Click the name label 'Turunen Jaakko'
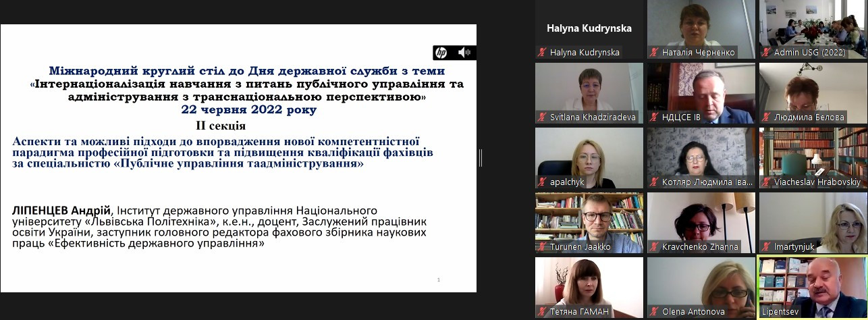 click(x=580, y=246)
